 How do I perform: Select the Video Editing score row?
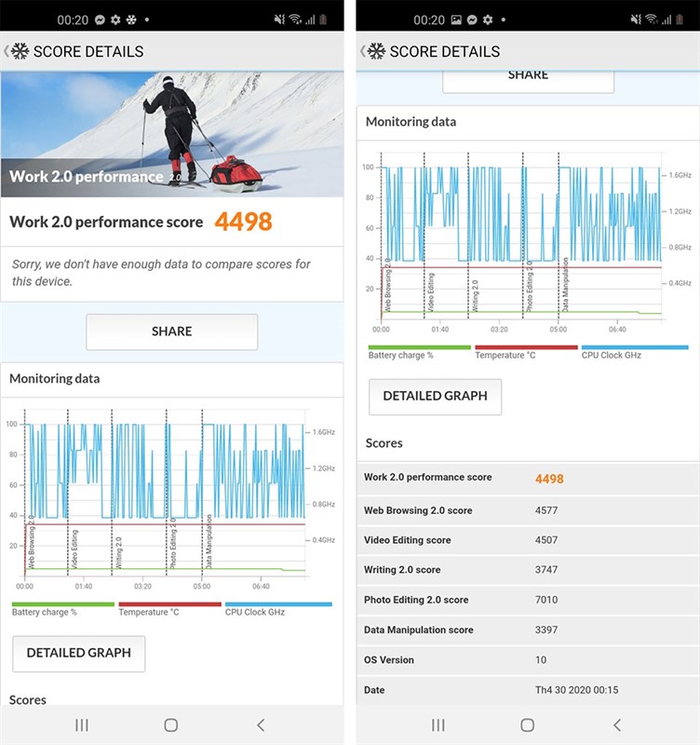tap(528, 540)
